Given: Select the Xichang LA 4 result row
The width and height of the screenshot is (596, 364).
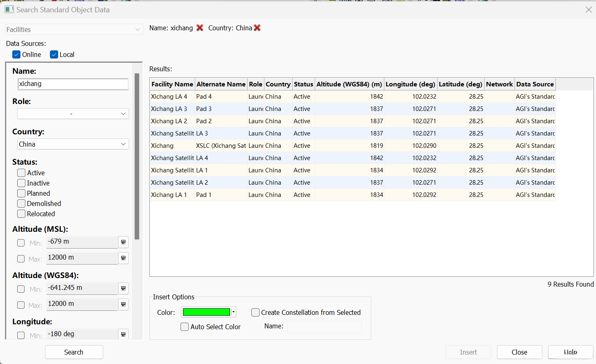Looking at the screenshot, I should (352, 97).
